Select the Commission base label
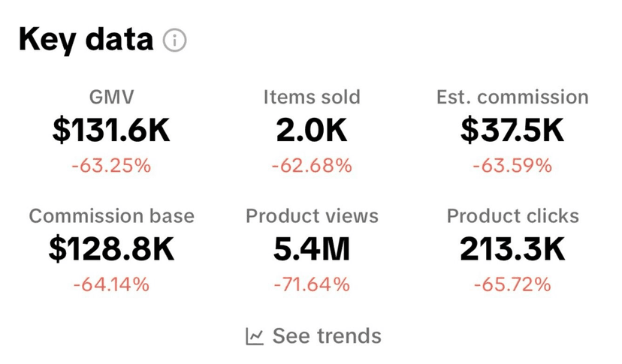Screen dimensions: 622x364 111,216
